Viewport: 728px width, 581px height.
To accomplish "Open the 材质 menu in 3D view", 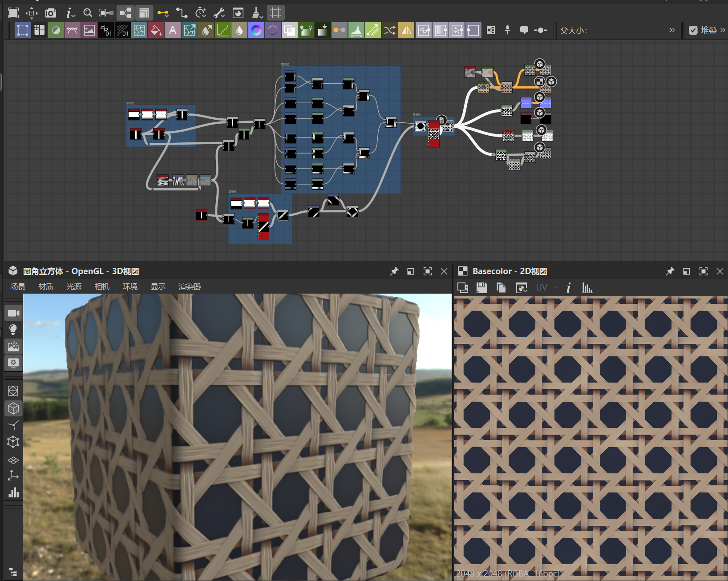I will tap(46, 286).
